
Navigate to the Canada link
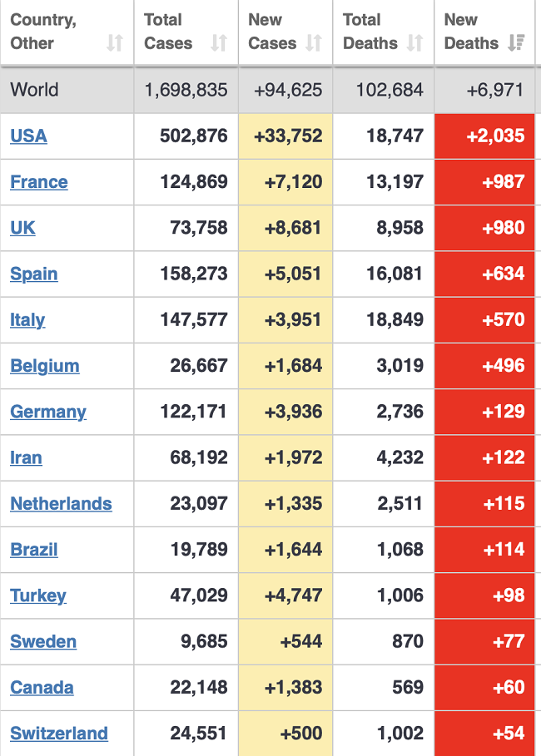click(42, 688)
